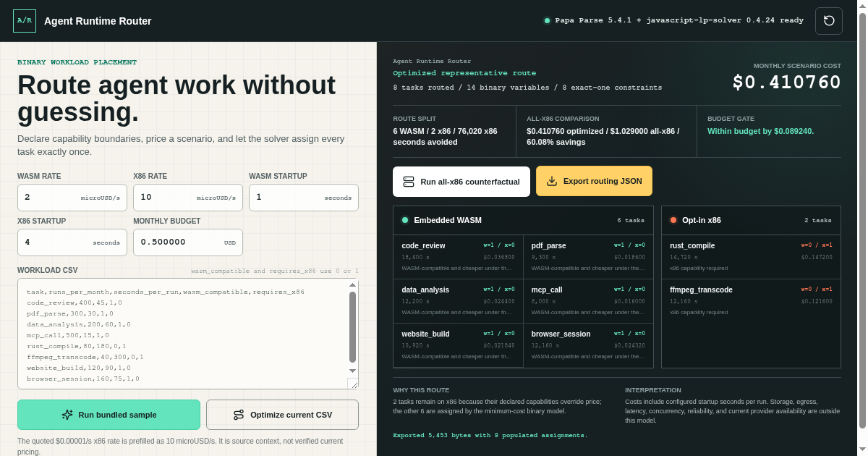Select the rust_compile task card

click(751, 257)
